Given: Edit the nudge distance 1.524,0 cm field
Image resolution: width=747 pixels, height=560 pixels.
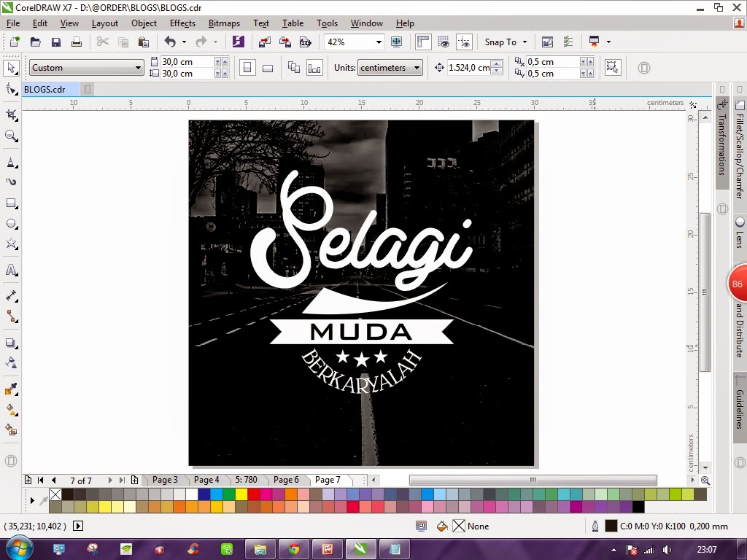Looking at the screenshot, I should [469, 68].
